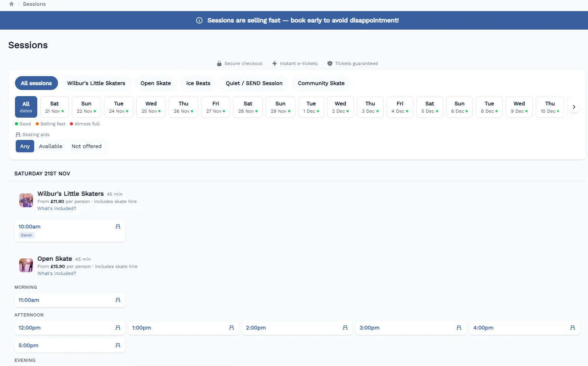
Task: Switch to the Quiet / SEND Session tab
Action: (x=254, y=83)
